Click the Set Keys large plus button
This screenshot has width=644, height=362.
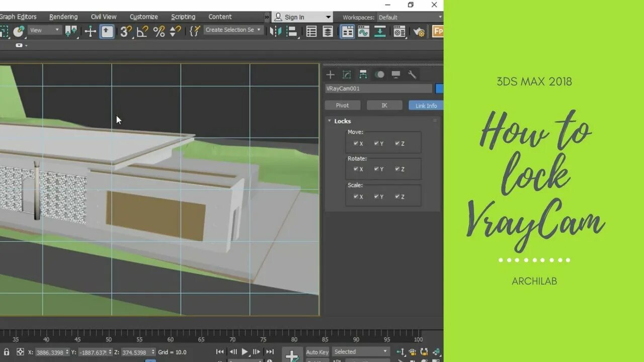(292, 355)
